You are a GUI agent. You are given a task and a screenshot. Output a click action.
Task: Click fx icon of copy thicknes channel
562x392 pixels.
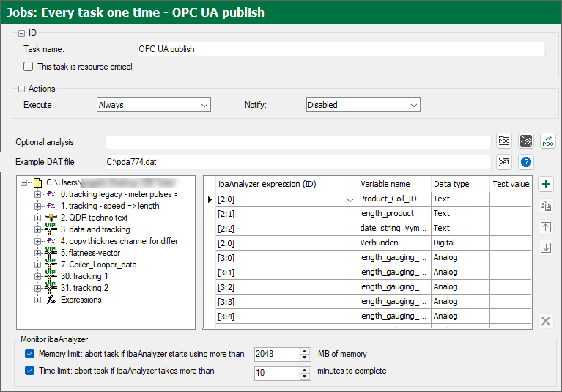click(51, 241)
